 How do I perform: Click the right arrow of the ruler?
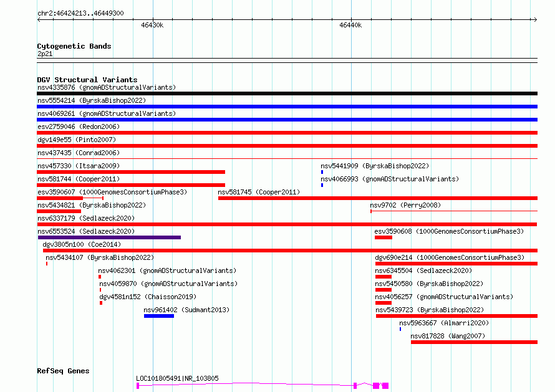click(x=536, y=19)
